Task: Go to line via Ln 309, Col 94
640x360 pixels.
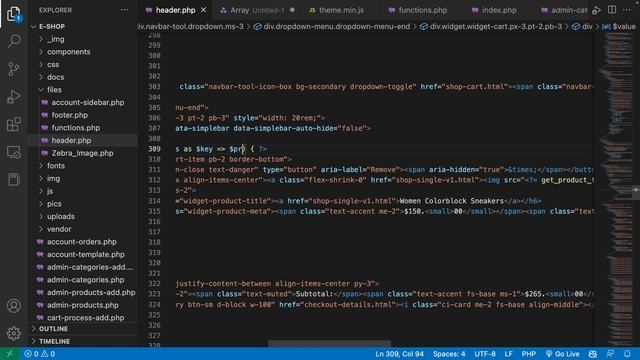Action: point(399,354)
